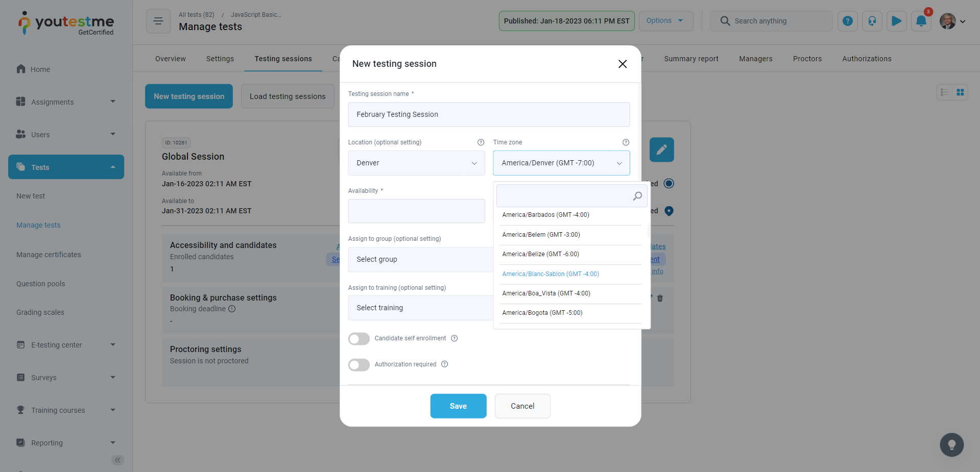Enable Candidate self enrollment toggle
The height and width of the screenshot is (472, 980).
359,339
